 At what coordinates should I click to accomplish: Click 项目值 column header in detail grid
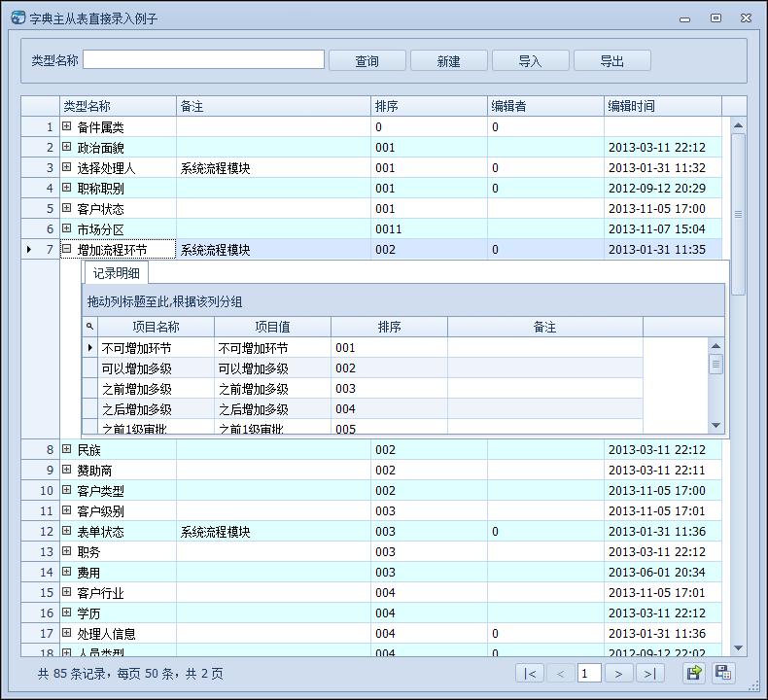coord(272,327)
